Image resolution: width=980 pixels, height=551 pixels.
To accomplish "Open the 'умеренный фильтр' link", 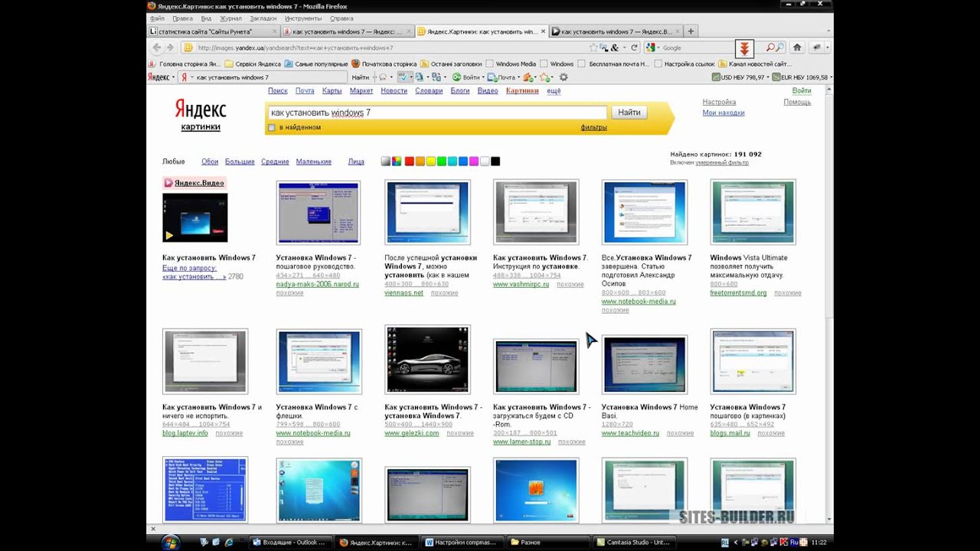I will [722, 162].
